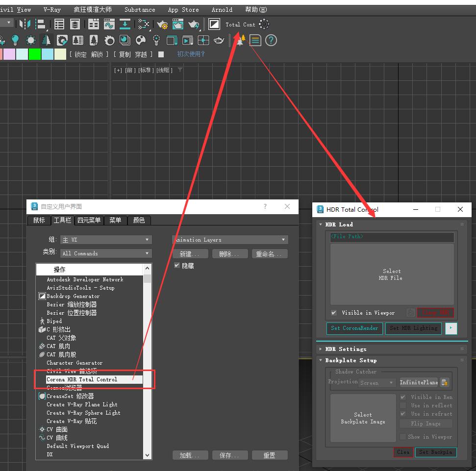Open Render Setup teapot-gear icon
This screenshot has width=476, height=471.
click(162, 25)
